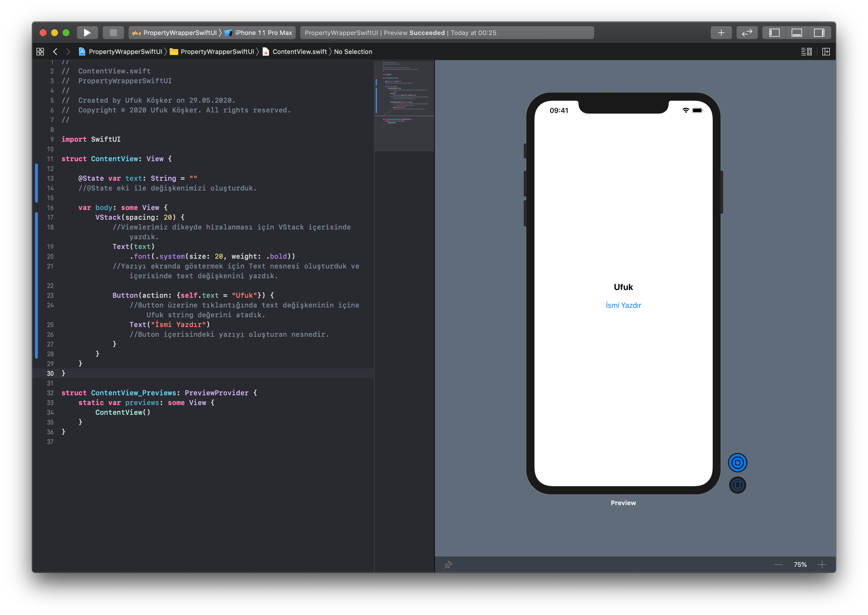The image size is (868, 615).
Task: Click the Stop button in toolbar
Action: [x=113, y=33]
